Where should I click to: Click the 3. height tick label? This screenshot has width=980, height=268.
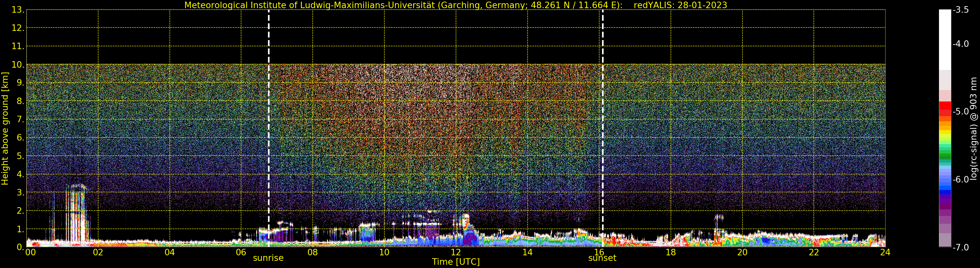coord(20,193)
